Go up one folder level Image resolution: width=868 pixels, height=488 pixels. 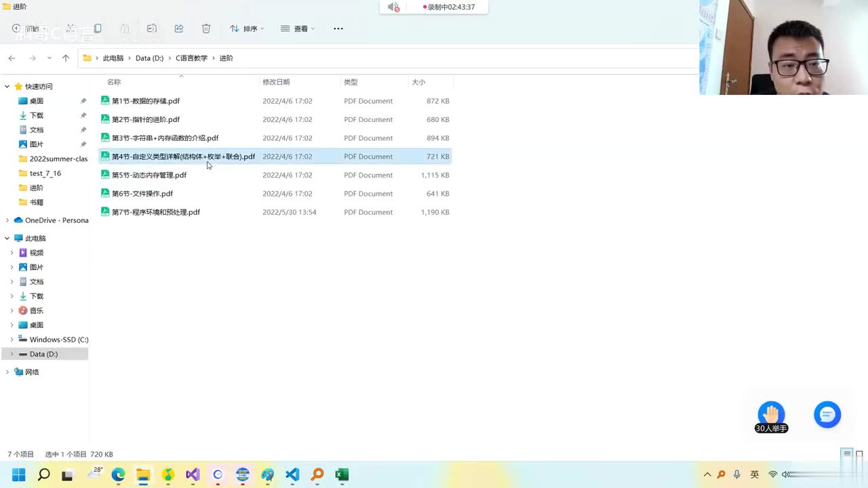pyautogui.click(x=66, y=58)
